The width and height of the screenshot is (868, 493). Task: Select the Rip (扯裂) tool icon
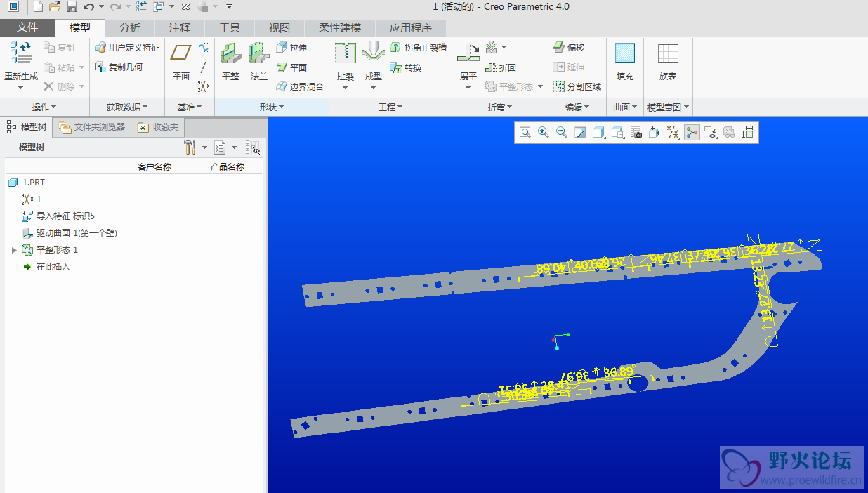(346, 53)
